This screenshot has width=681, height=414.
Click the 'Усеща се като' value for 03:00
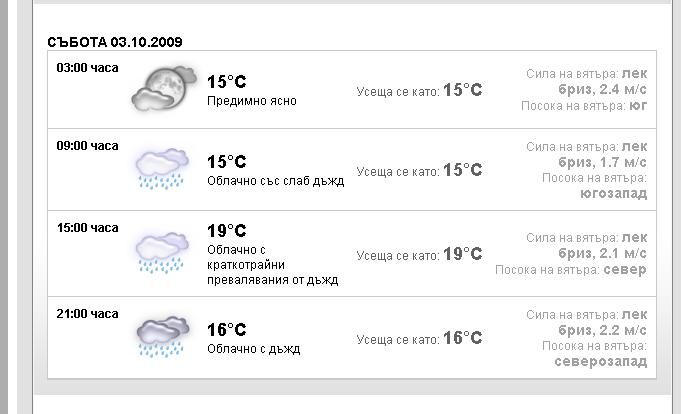coord(462,90)
